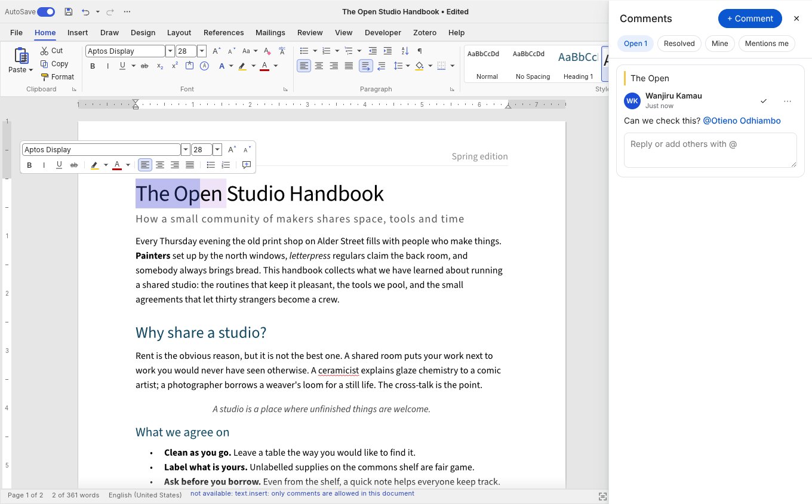This screenshot has height=504, width=812.
Task: Toggle strikethrough in the ribbon
Action: [x=144, y=66]
